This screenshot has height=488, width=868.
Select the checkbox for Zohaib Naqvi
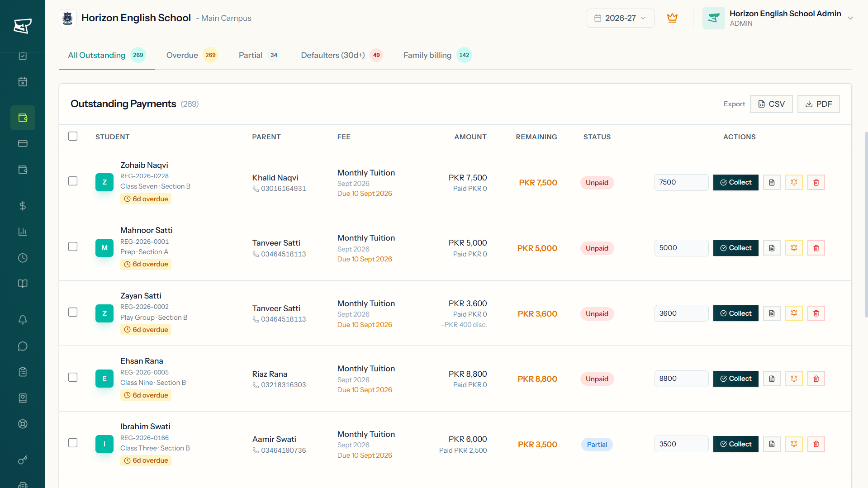(73, 181)
